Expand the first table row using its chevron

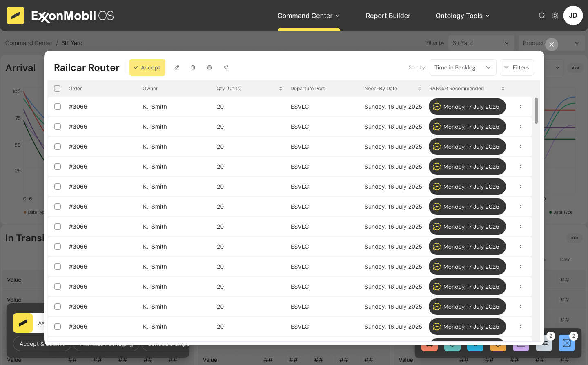[x=521, y=107]
